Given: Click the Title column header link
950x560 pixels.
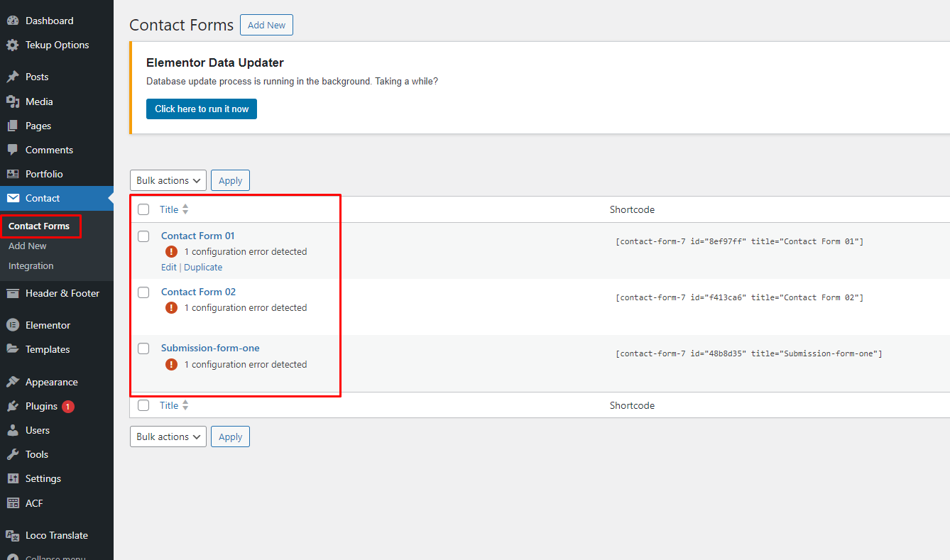Looking at the screenshot, I should (169, 209).
